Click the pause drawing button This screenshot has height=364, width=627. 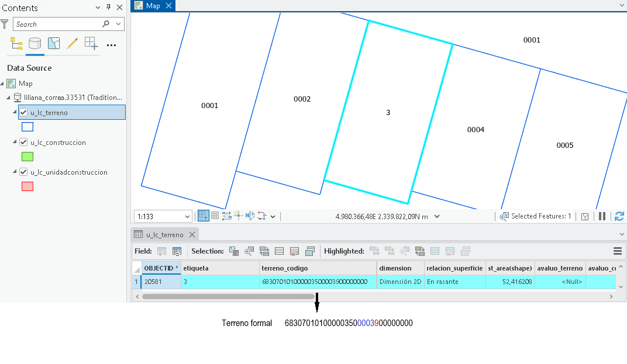602,216
